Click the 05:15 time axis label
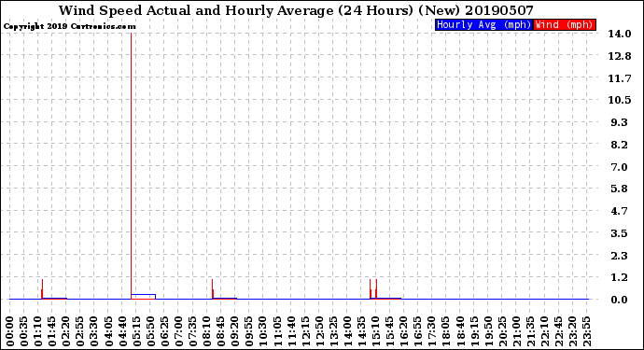The height and width of the screenshot is (350, 644). coord(136,331)
